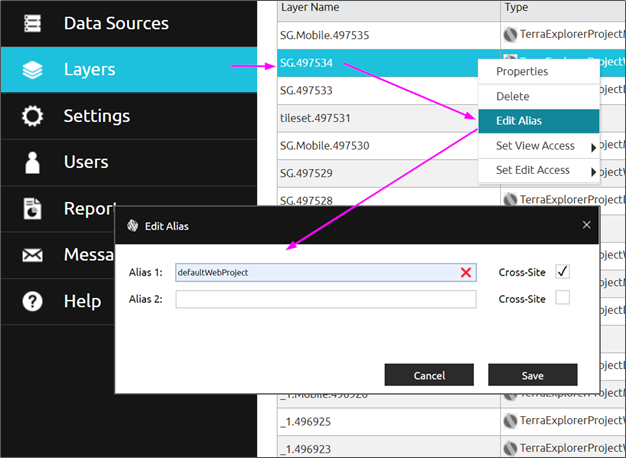Screen dimensions: 626x458
Task: Go to the Users section
Action: point(129,163)
